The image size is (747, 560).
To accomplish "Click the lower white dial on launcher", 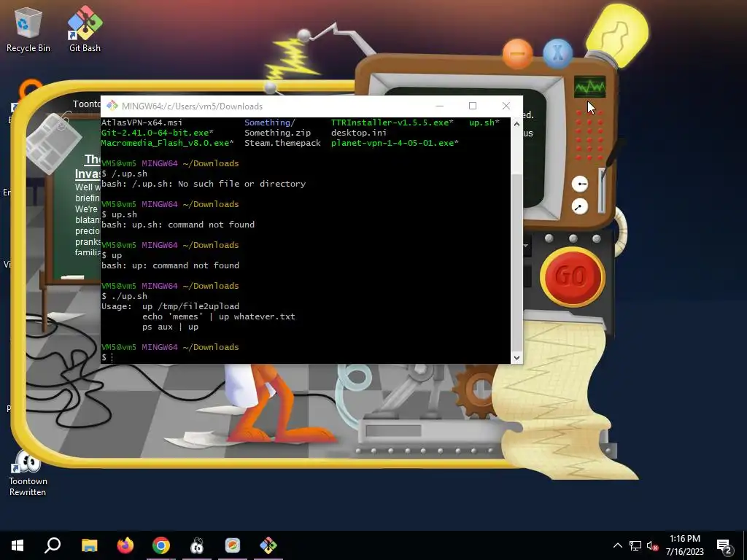I will point(580,206).
